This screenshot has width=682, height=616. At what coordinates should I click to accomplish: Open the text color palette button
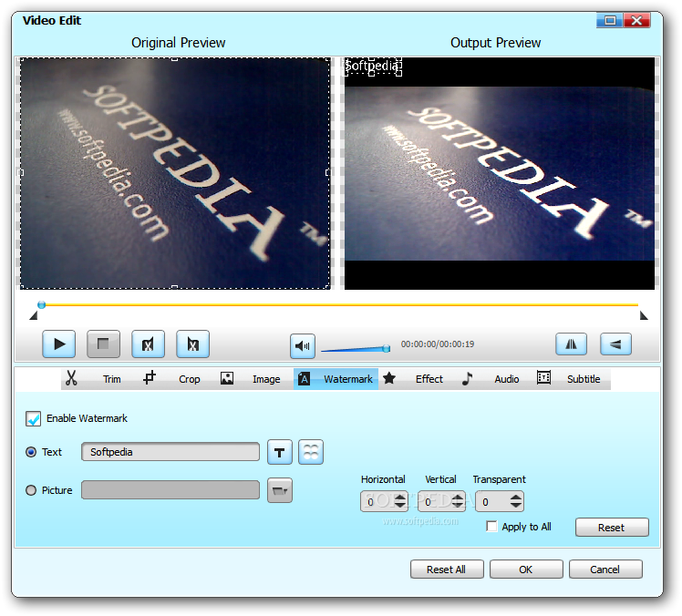pyautogui.click(x=311, y=452)
